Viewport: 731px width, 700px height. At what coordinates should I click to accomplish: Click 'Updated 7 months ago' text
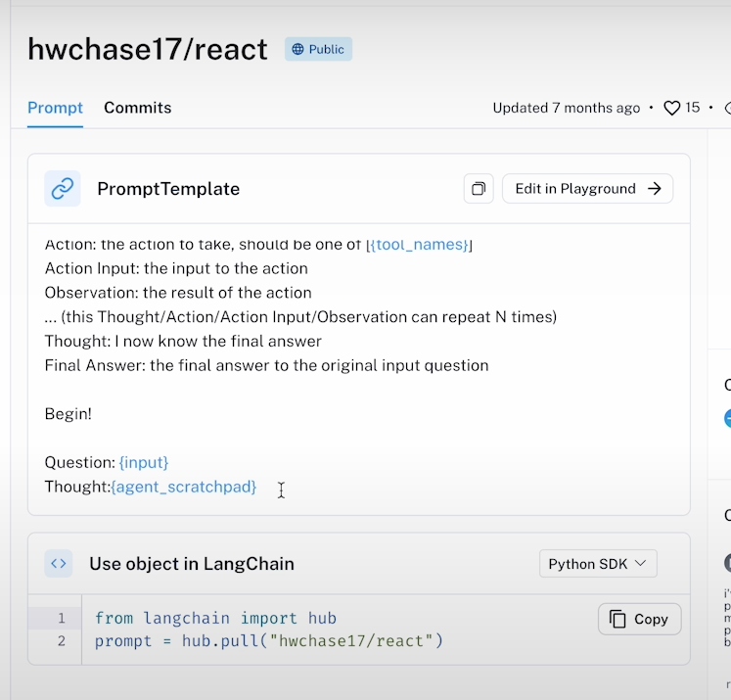click(x=567, y=109)
